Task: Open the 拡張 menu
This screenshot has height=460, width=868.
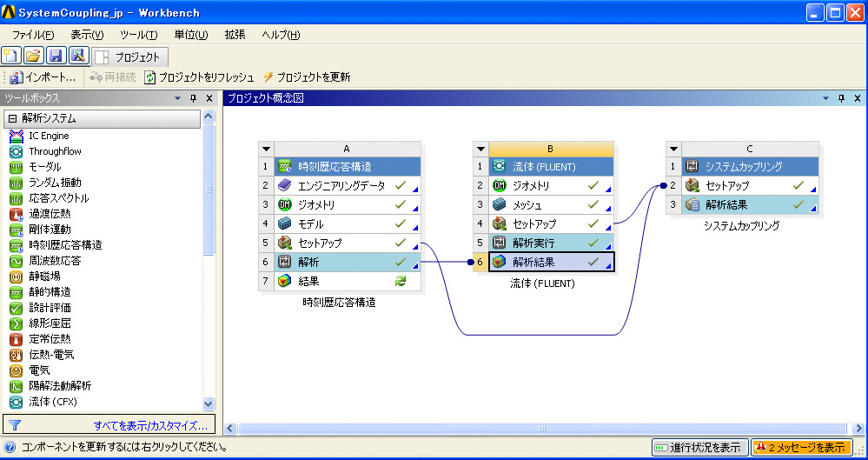Action: click(x=235, y=35)
